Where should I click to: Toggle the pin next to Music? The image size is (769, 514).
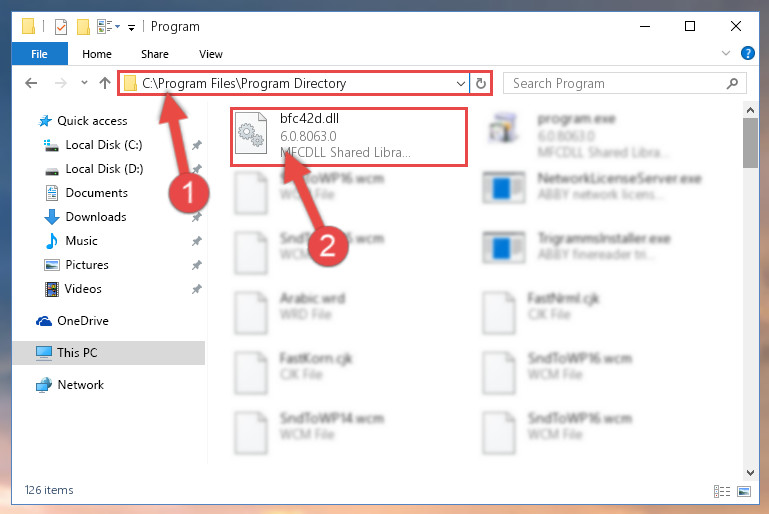[x=197, y=241]
